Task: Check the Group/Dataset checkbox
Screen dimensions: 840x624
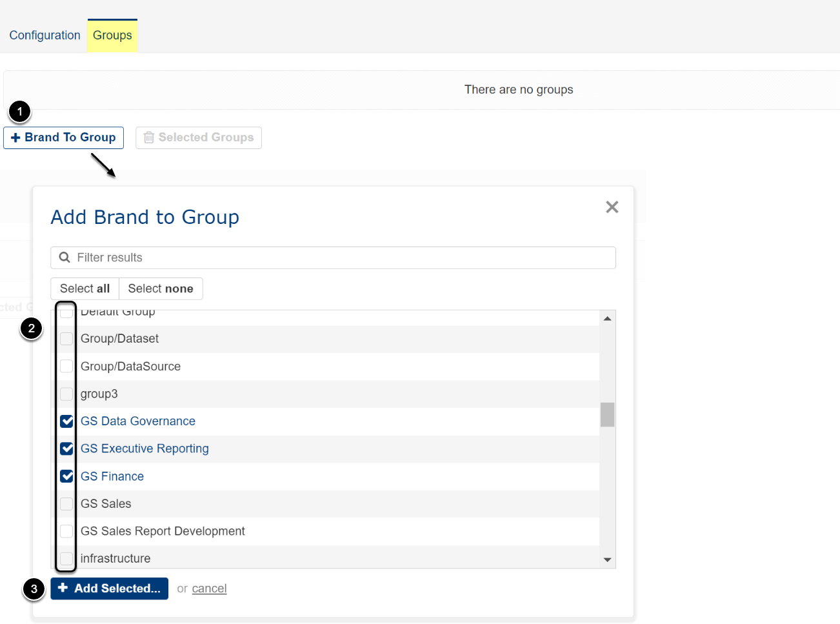Action: coord(66,339)
